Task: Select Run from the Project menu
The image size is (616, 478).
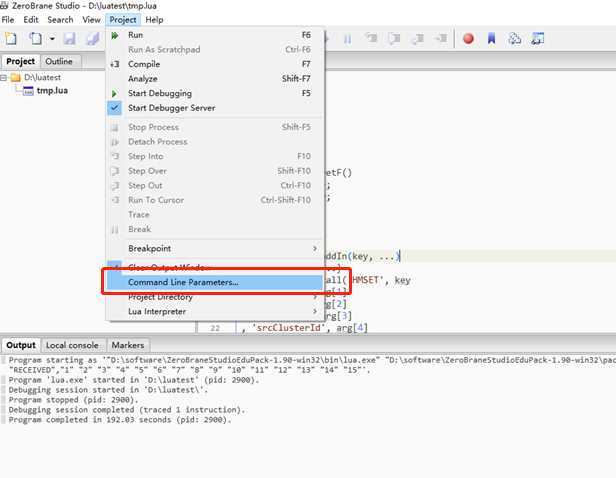Action: 215,35
